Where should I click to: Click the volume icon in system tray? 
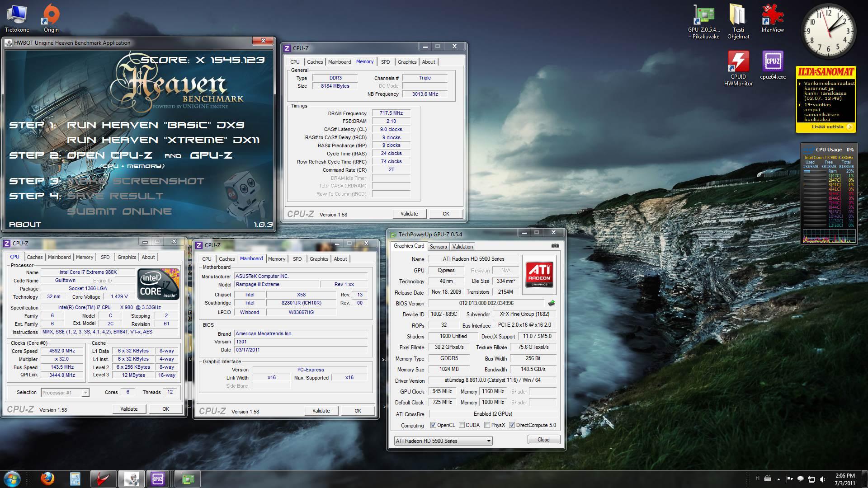822,479
